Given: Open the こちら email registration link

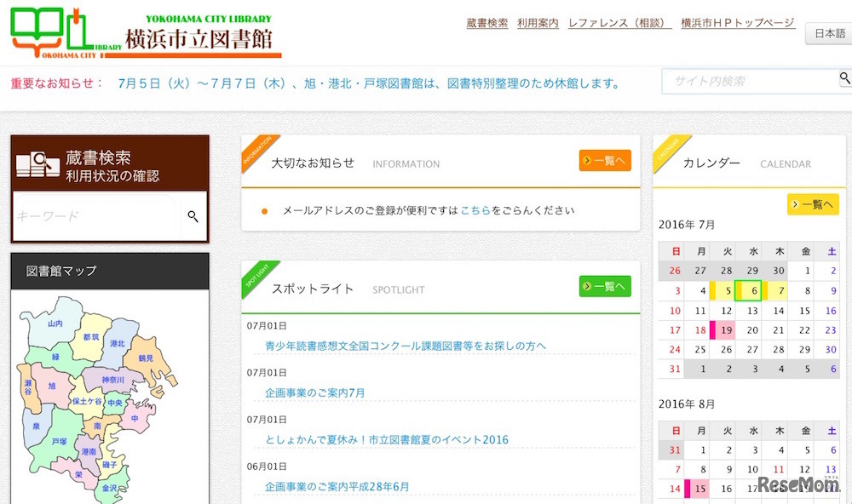Looking at the screenshot, I should point(475,210).
